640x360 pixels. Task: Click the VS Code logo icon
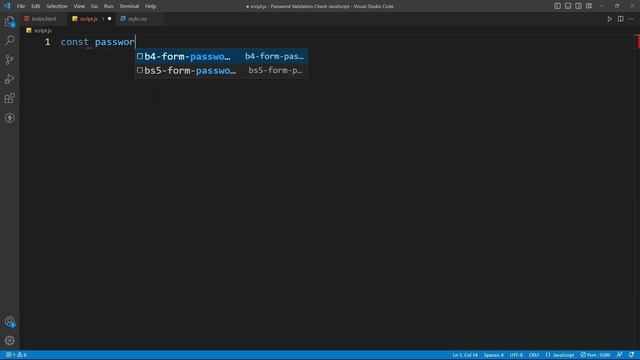(7, 6)
